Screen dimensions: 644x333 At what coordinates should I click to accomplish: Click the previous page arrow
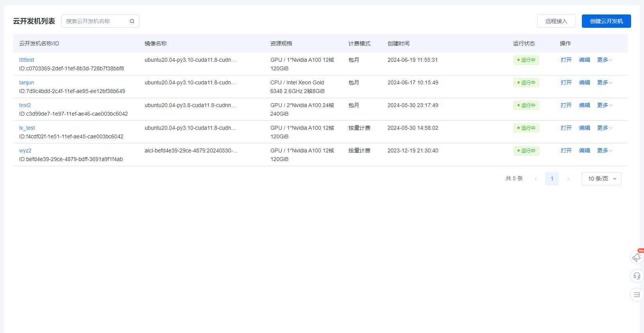click(x=536, y=179)
